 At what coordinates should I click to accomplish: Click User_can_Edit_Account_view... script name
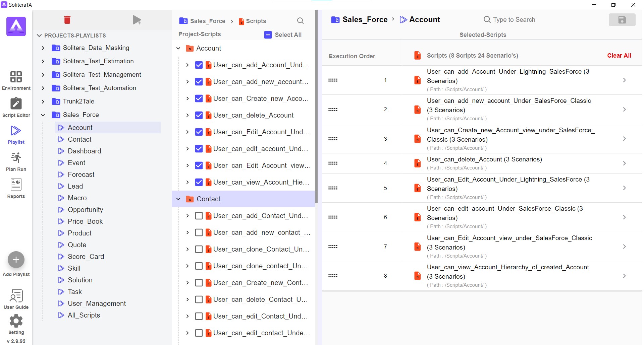(x=262, y=165)
